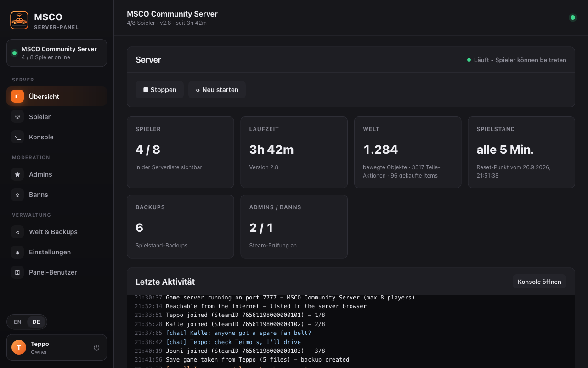Viewport: 588px width, 368px height.
Task: Click the green status indicator top right
Action: pos(573,17)
